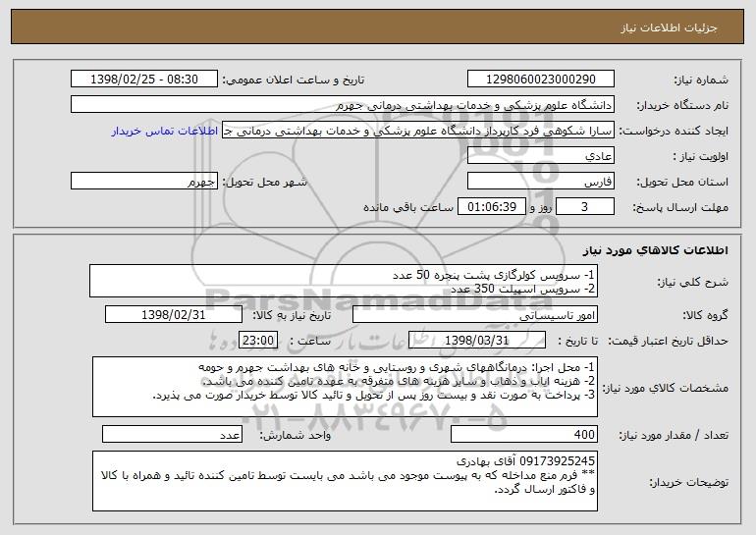Screen dimensions: 756x535
Task: Click the مشخصات کالای مورد نیاز text area
Action: [345, 387]
